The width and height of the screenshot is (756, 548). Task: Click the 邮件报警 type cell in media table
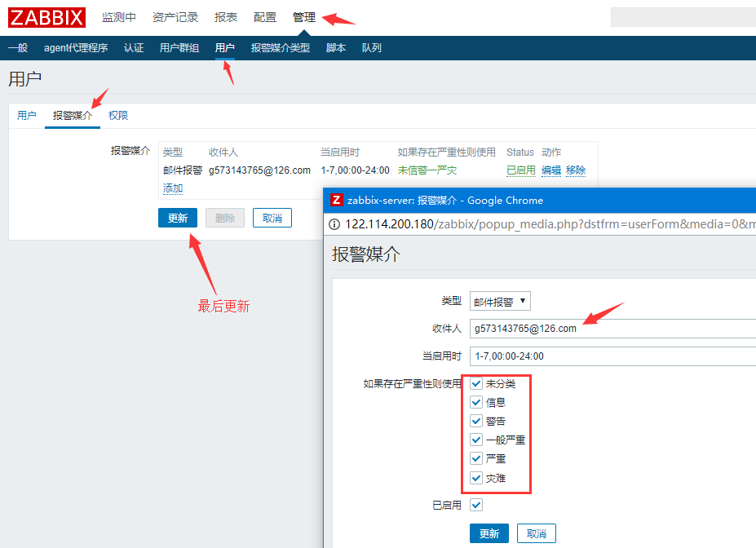[183, 170]
